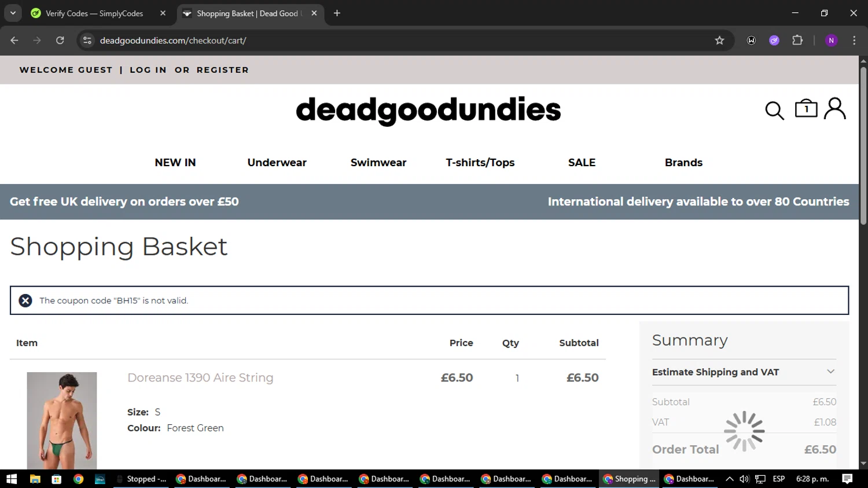Viewport: 868px width, 488px height.
Task: Click the free UK delivery banner text
Action: 124,201
